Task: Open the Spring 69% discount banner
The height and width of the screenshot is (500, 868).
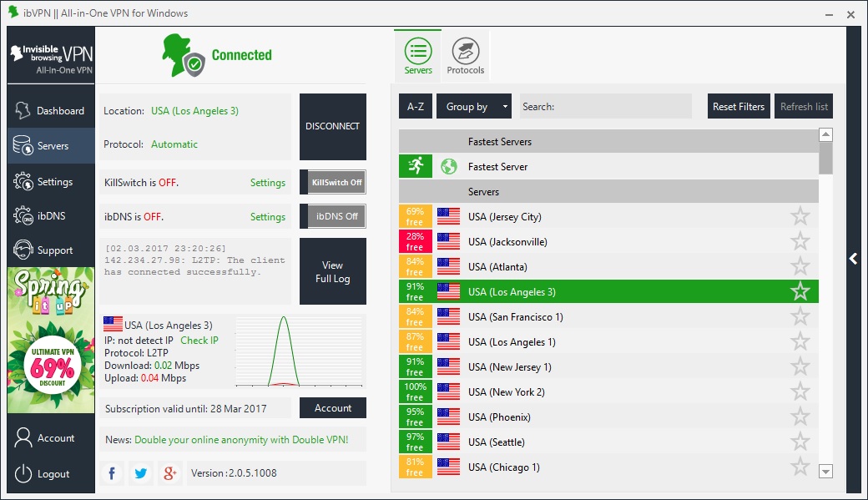Action: pyautogui.click(x=51, y=340)
